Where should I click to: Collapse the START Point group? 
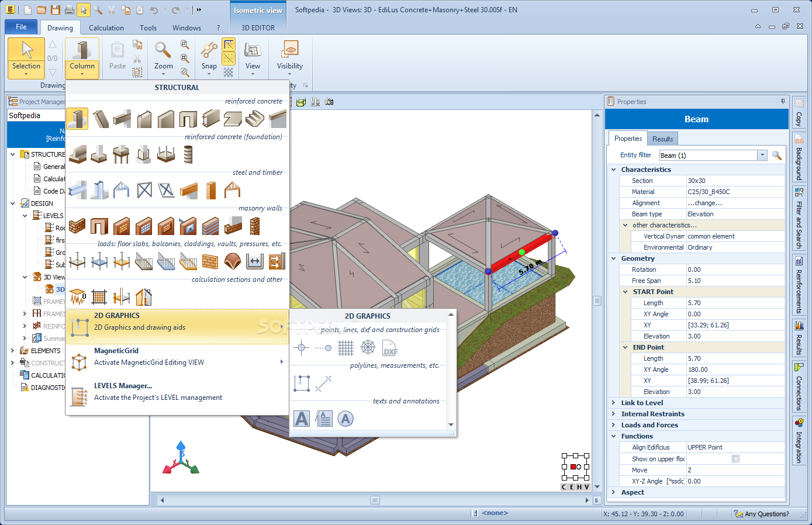626,292
